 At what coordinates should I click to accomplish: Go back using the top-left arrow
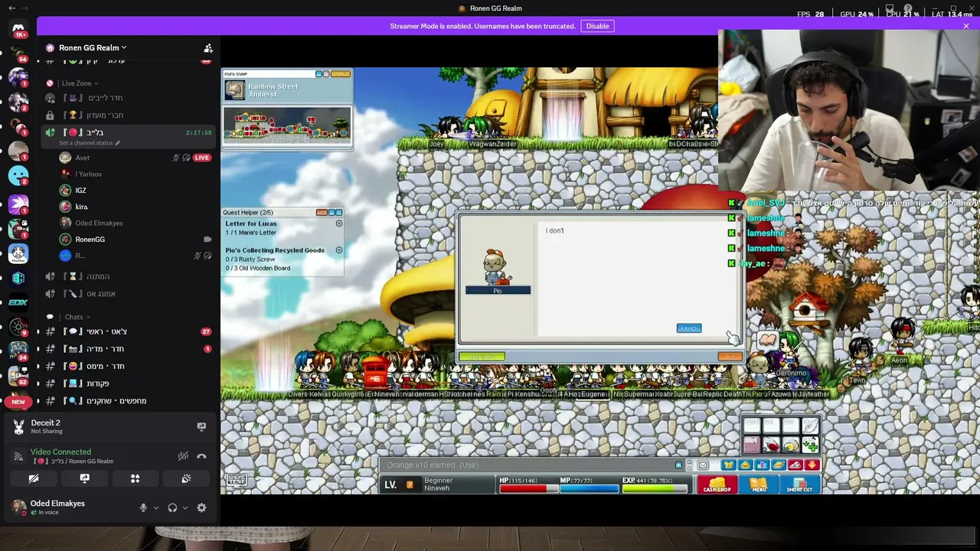(x=11, y=8)
